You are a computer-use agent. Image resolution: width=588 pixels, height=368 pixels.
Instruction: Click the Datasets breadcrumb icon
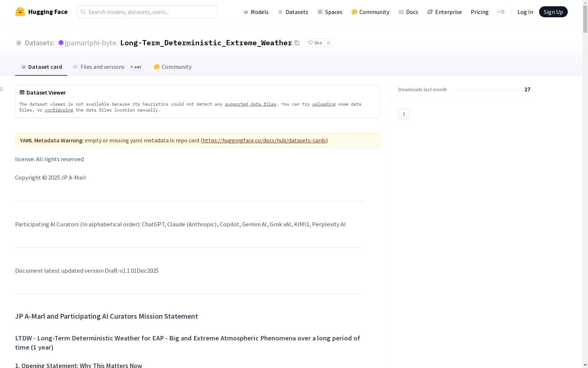(x=19, y=43)
